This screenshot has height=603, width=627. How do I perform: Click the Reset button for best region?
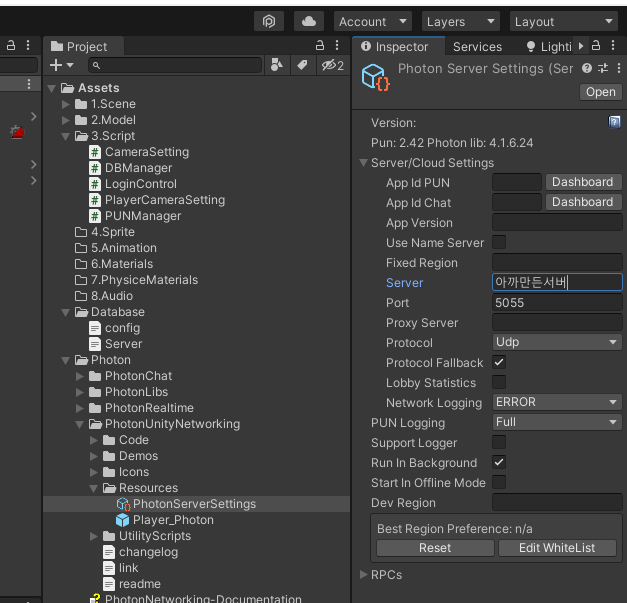(x=435, y=548)
